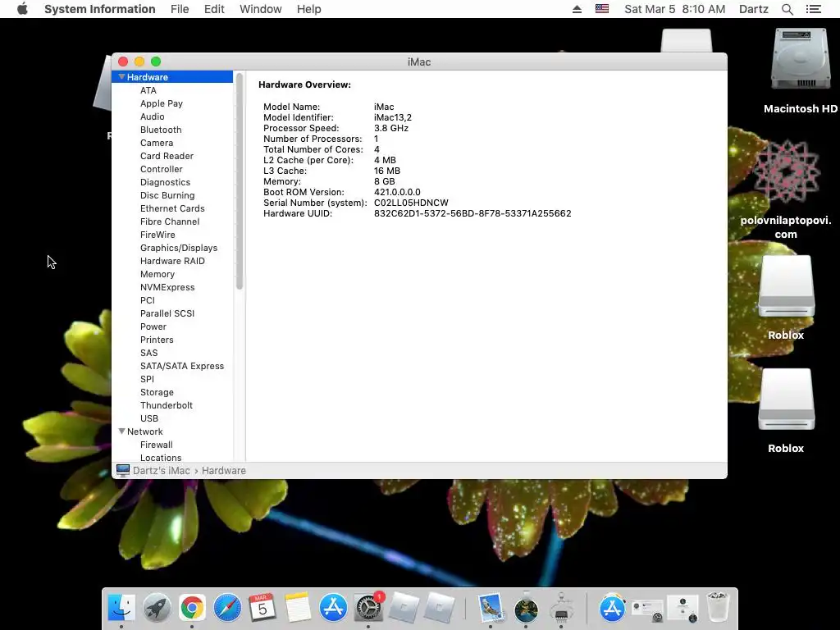Image resolution: width=840 pixels, height=630 pixels.
Task: Select Card Reader in the sidebar
Action: pos(167,156)
